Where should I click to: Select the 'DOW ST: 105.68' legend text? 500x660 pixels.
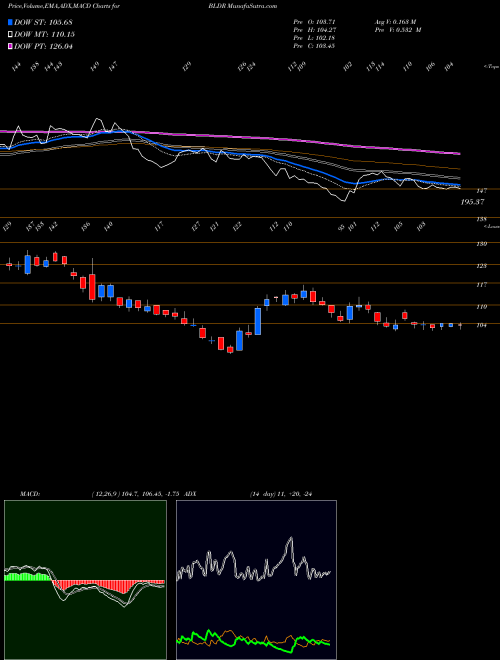pos(44,22)
